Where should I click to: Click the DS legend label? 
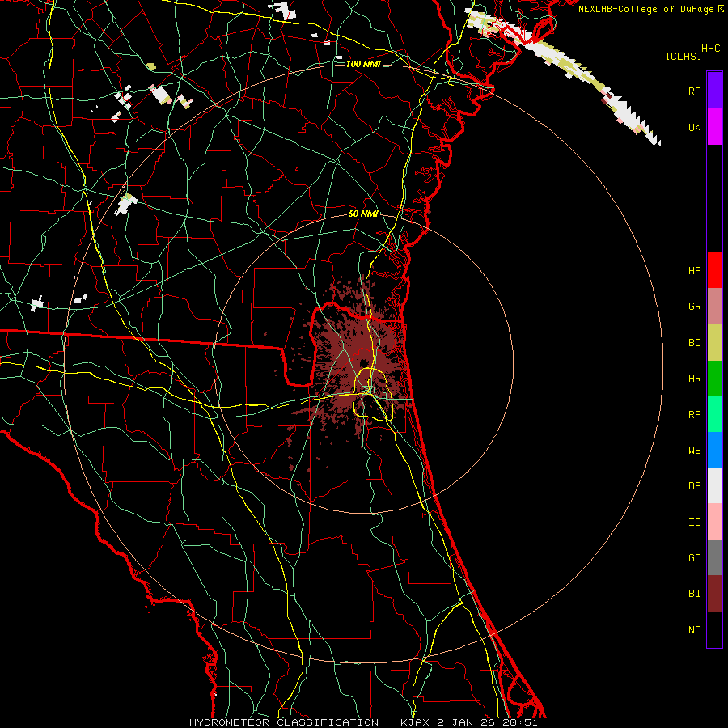(694, 486)
